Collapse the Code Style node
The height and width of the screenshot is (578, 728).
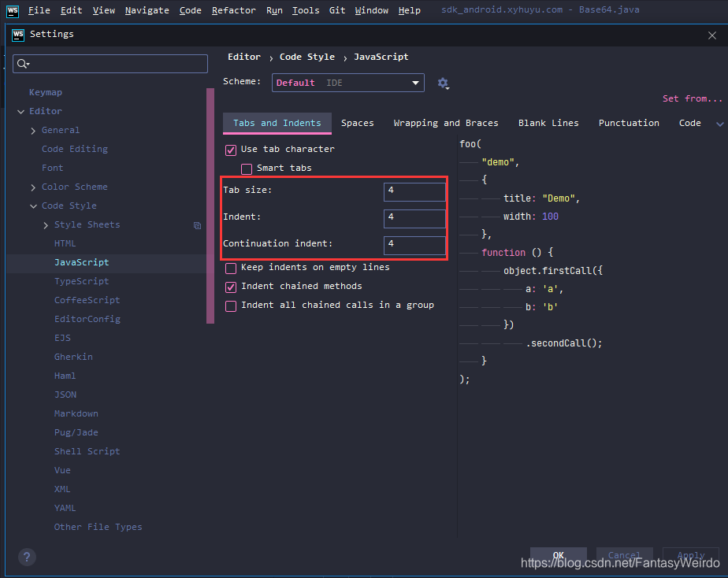point(33,206)
